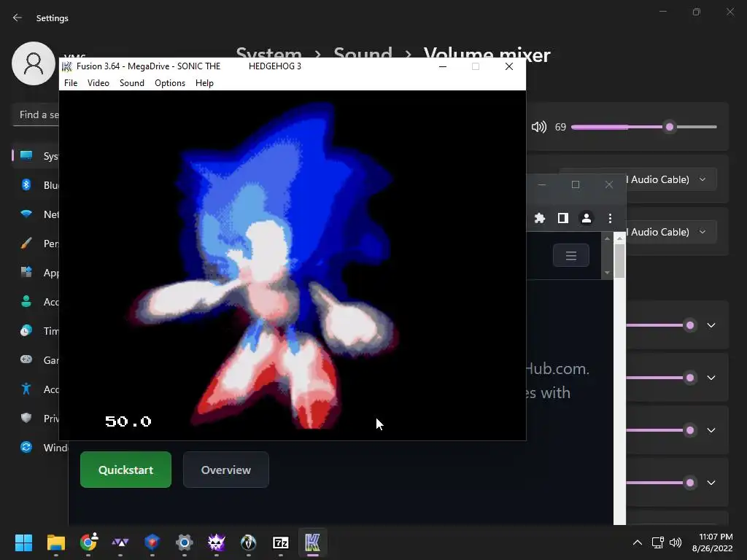Click the browser vertical scrollbar thumb
Viewport: 747px width, 560px height.
coord(619,260)
